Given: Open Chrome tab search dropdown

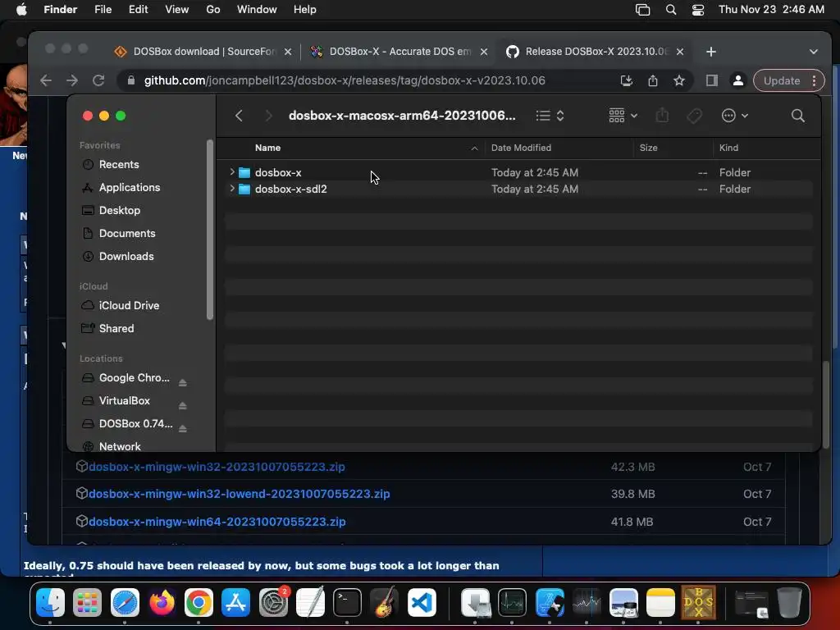Looking at the screenshot, I should (813, 52).
